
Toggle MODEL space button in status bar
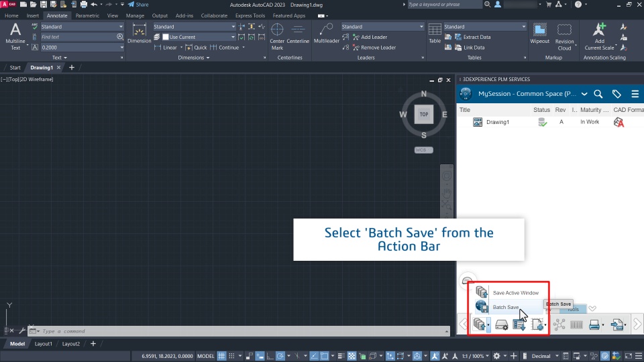tap(206, 356)
